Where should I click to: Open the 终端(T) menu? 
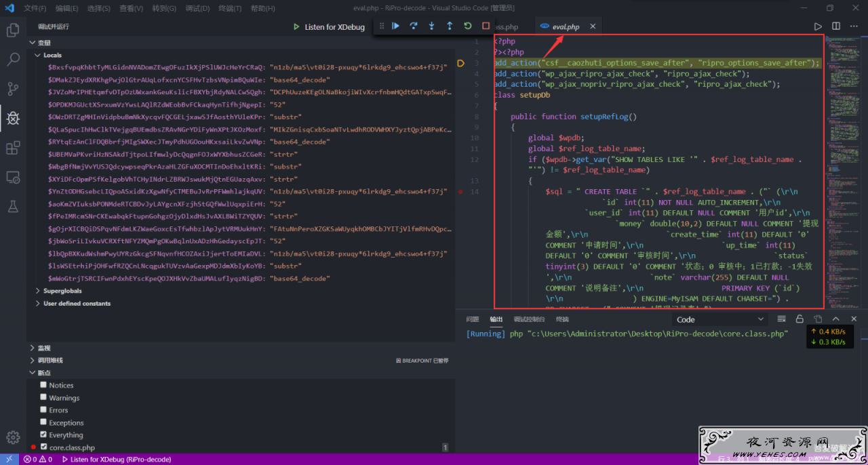click(x=230, y=8)
